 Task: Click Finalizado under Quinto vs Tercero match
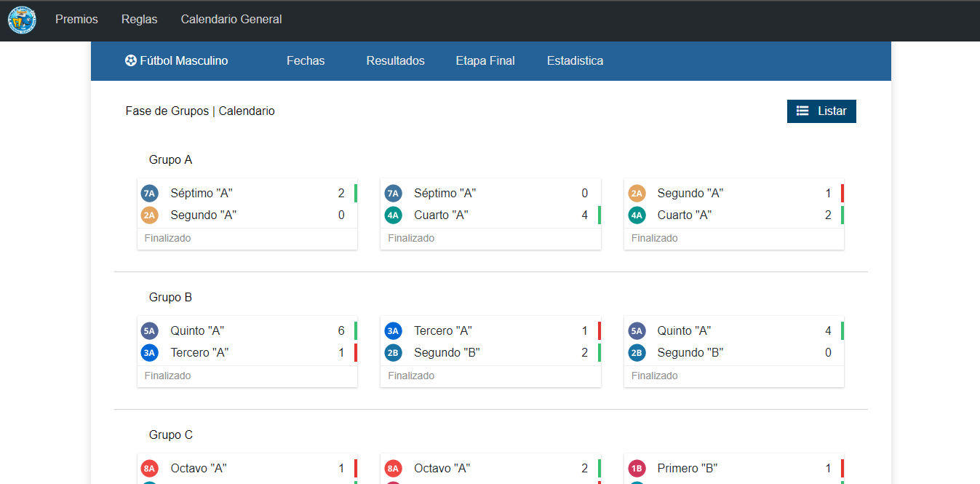(167, 376)
